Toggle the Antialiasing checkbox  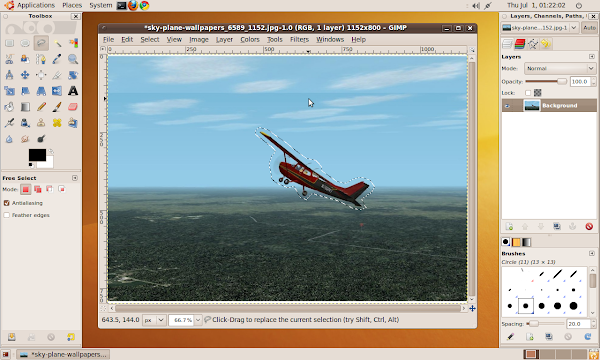point(7,203)
